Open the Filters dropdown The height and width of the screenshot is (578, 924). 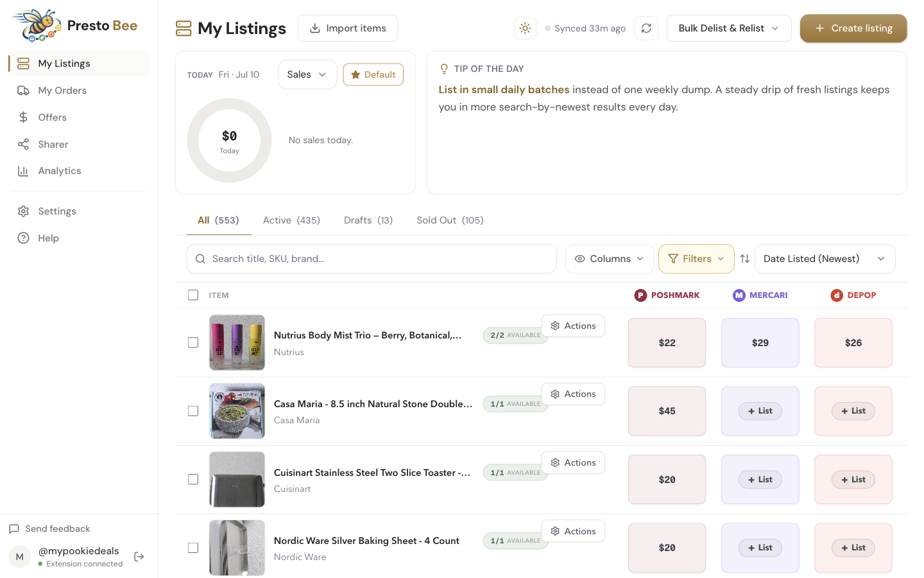click(x=696, y=259)
